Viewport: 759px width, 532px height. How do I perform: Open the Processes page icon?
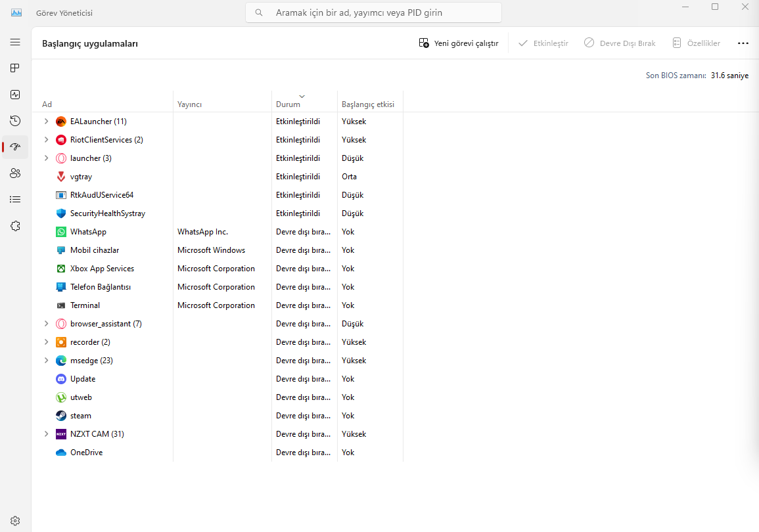(15, 68)
